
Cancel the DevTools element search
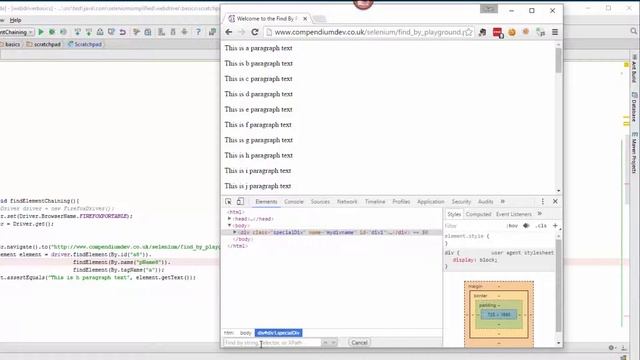[x=359, y=342]
